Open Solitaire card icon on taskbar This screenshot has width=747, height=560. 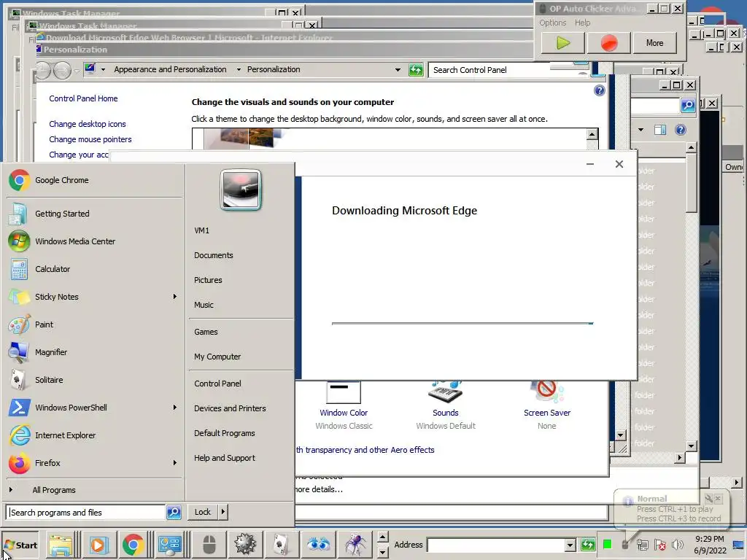[x=282, y=545]
